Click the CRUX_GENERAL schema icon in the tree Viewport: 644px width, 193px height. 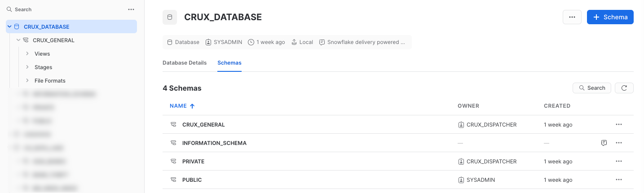coord(26,40)
